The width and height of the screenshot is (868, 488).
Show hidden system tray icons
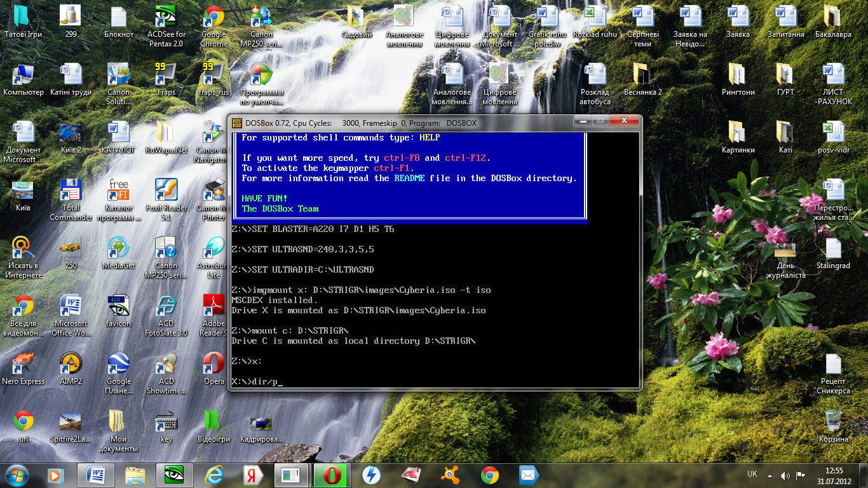770,475
